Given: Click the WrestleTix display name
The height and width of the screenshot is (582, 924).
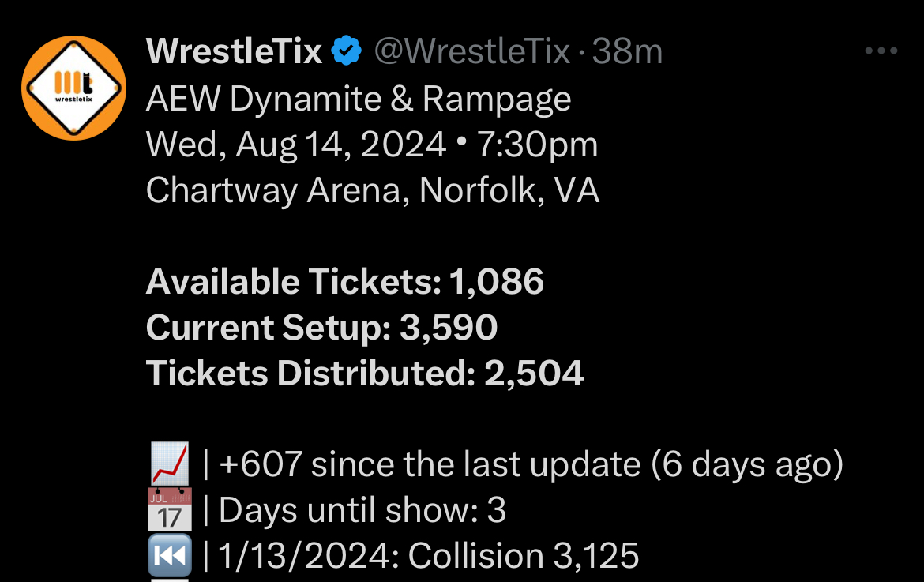Looking at the screenshot, I should [x=235, y=52].
